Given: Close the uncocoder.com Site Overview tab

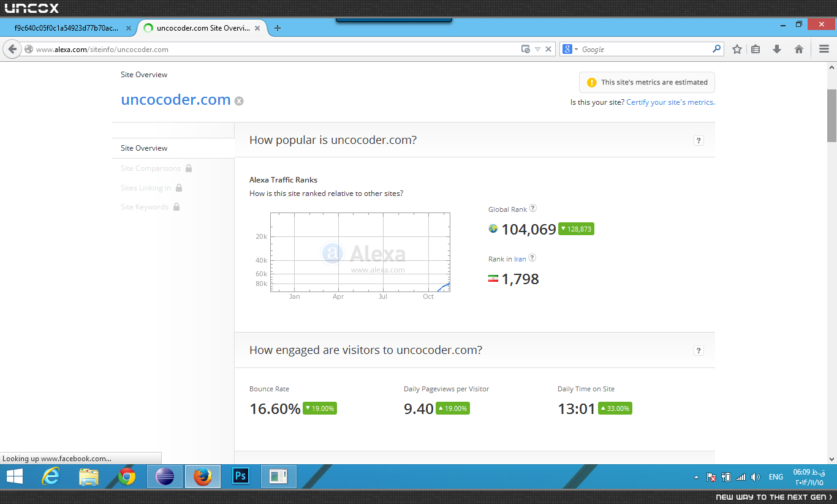Looking at the screenshot, I should (x=257, y=28).
